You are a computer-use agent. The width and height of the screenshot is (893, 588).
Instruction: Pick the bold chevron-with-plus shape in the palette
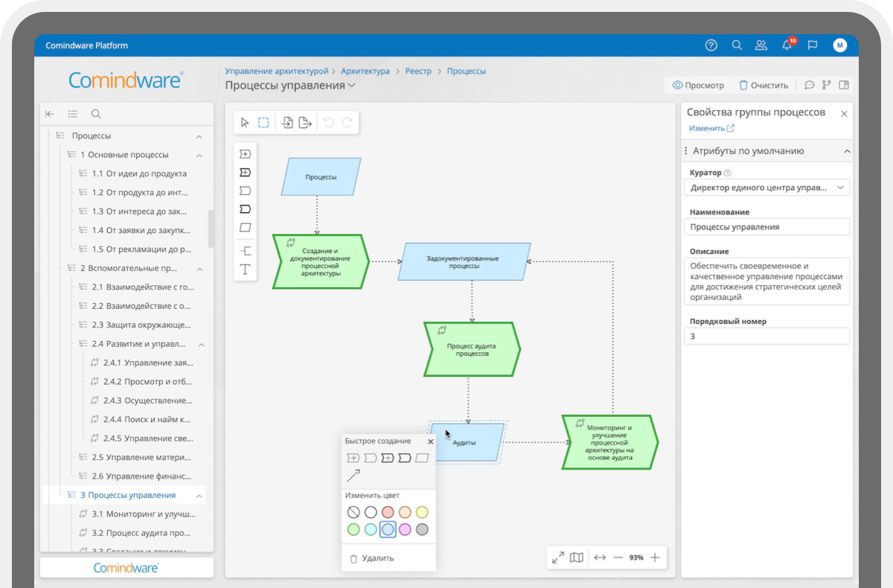click(x=245, y=172)
